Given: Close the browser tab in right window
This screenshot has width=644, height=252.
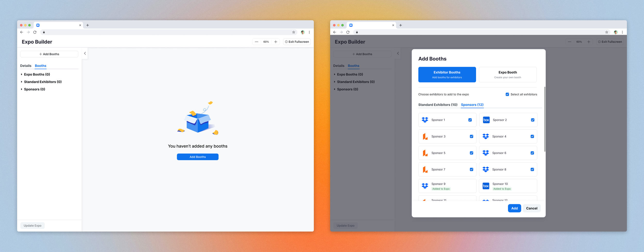Looking at the screenshot, I should point(393,25).
